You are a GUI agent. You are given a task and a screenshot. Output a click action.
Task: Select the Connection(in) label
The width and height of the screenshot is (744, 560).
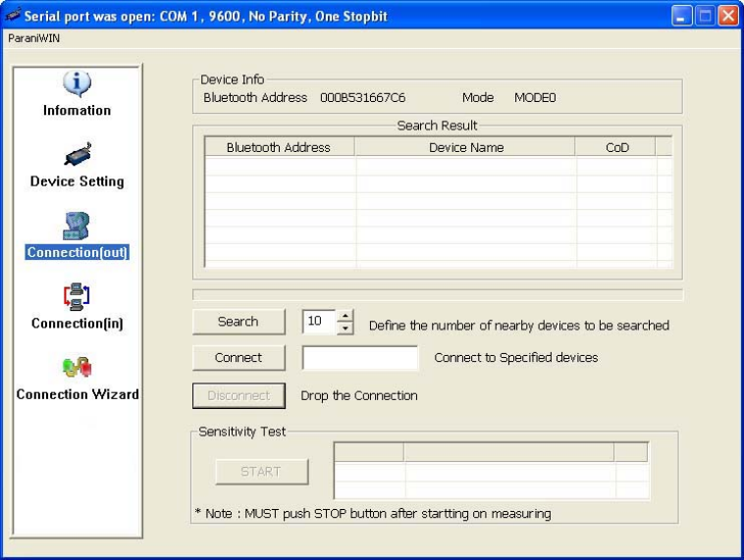point(77,324)
